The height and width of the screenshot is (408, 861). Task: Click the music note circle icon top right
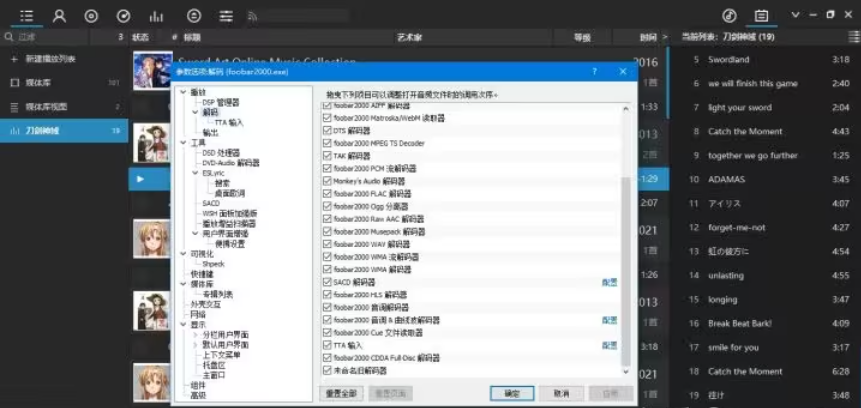729,15
